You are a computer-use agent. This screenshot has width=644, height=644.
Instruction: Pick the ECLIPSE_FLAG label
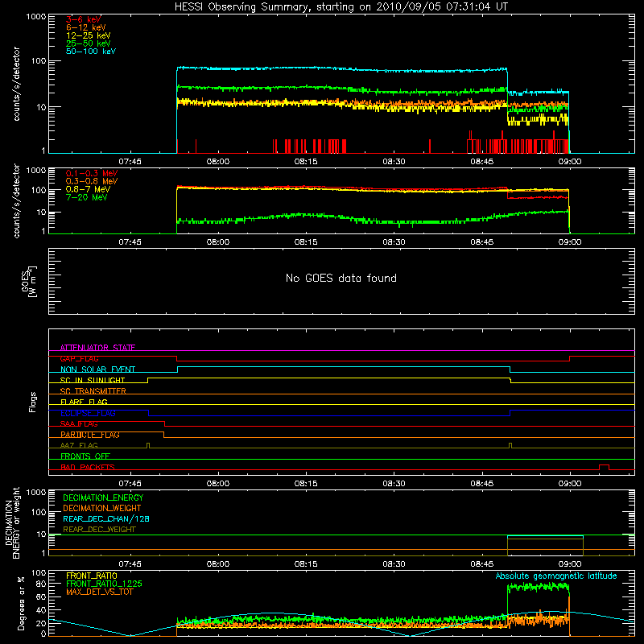pyautogui.click(x=88, y=413)
